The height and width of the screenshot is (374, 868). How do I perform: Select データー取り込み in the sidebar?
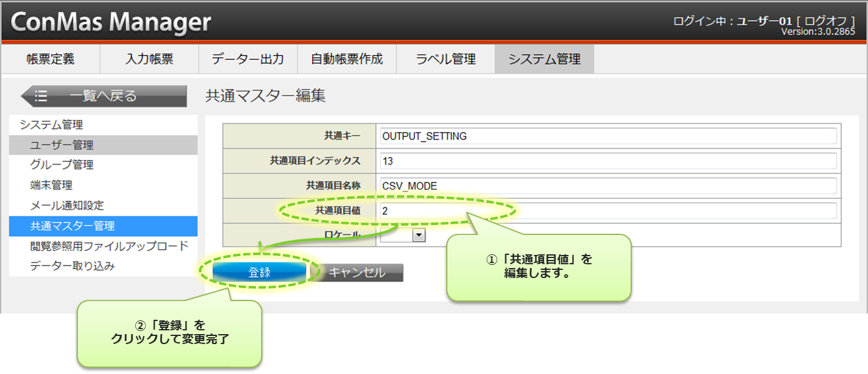point(72,266)
